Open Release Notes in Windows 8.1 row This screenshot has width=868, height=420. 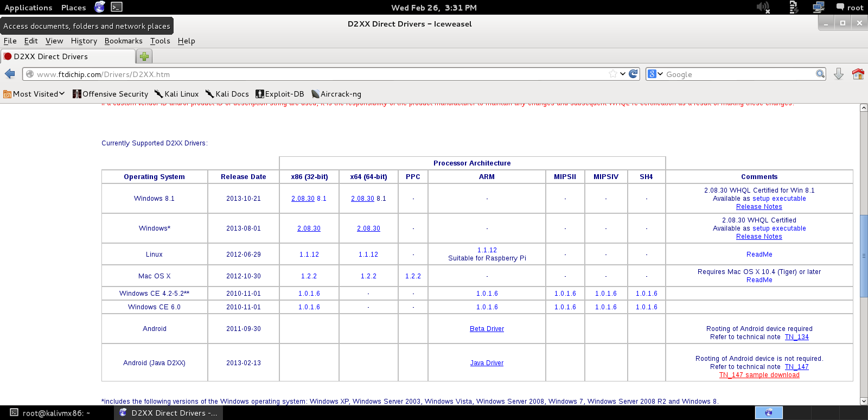[x=759, y=207]
